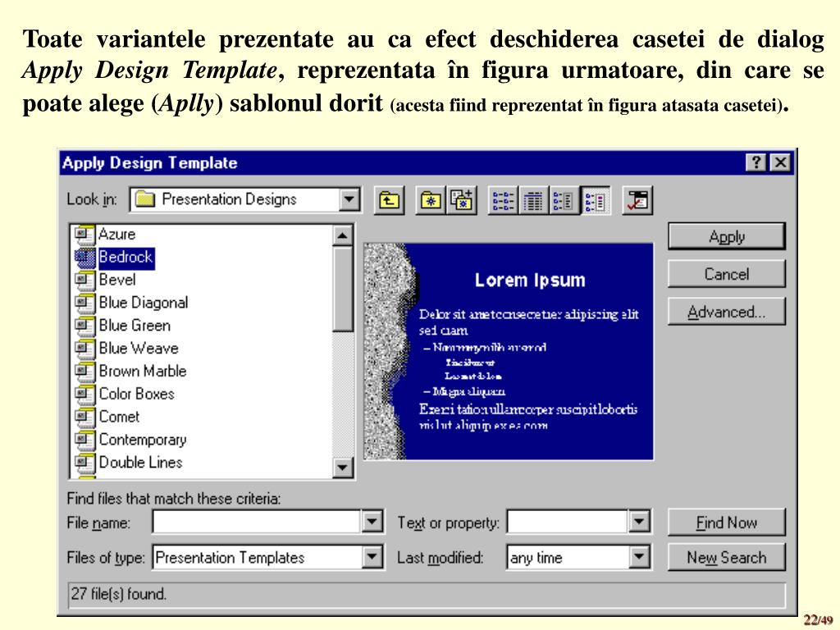Click the Blue Diagonal file icon
The width and height of the screenshot is (840, 630).
tap(84, 304)
